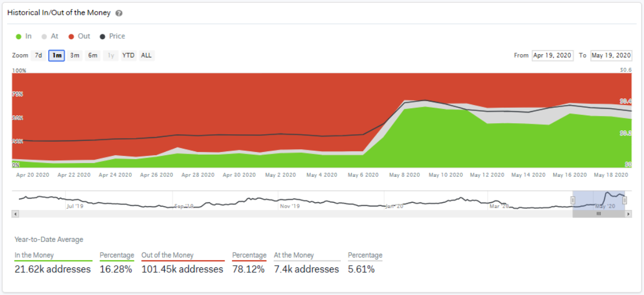Choose the YTD zoom option
The width and height of the screenshot is (644, 295).
128,55
